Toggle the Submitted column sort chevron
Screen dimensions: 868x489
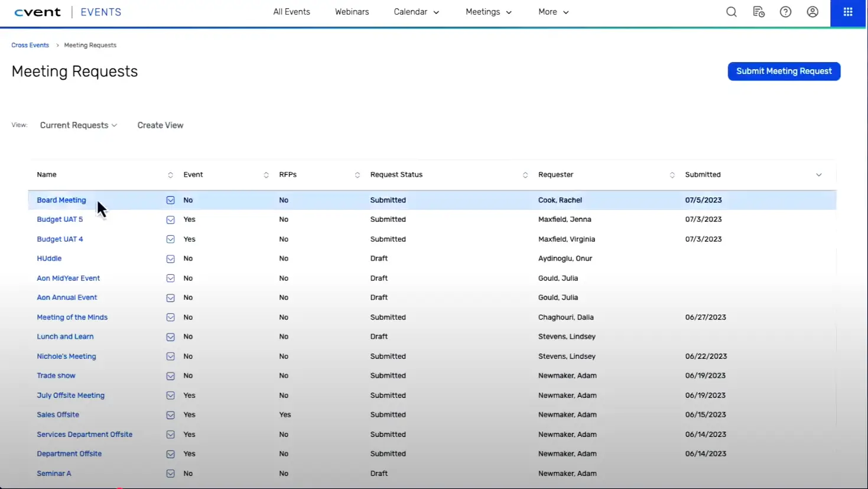pyautogui.click(x=819, y=175)
